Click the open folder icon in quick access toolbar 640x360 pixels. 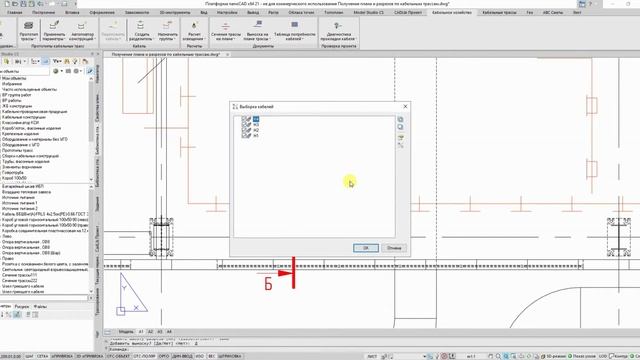[16, 4]
